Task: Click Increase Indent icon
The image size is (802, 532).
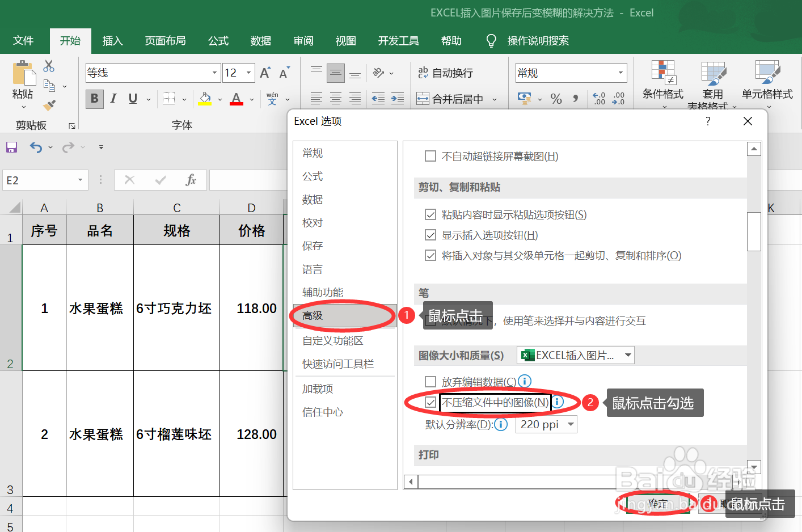Action: tap(398, 99)
